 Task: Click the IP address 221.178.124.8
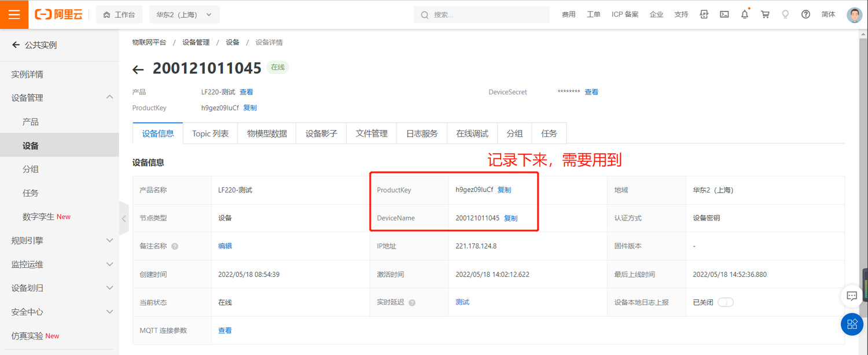(476, 246)
